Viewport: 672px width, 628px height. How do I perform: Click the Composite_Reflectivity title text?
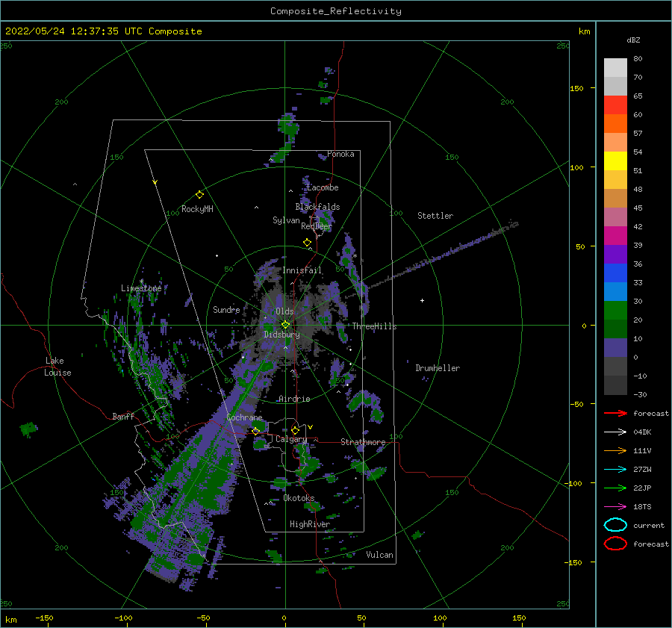335,11
